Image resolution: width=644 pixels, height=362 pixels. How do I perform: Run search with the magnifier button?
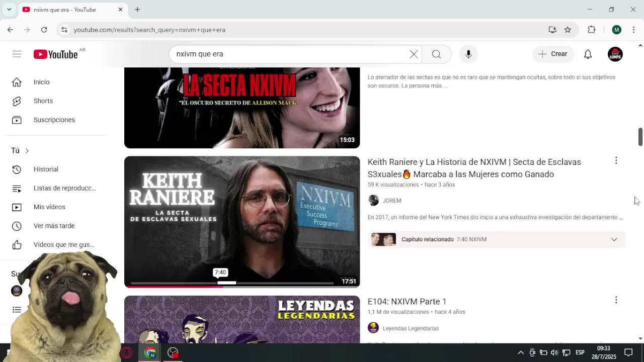click(436, 54)
